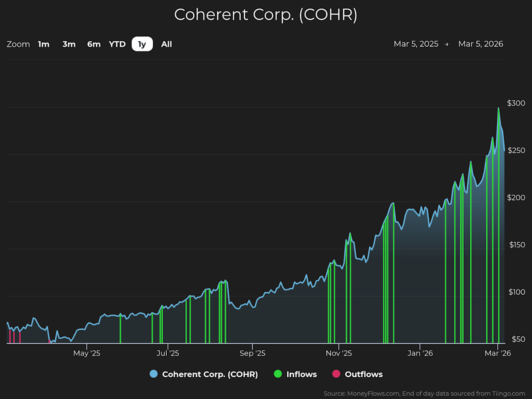The height and width of the screenshot is (399, 532).
Task: Hide the Inflows series via legend text
Action: click(x=301, y=374)
